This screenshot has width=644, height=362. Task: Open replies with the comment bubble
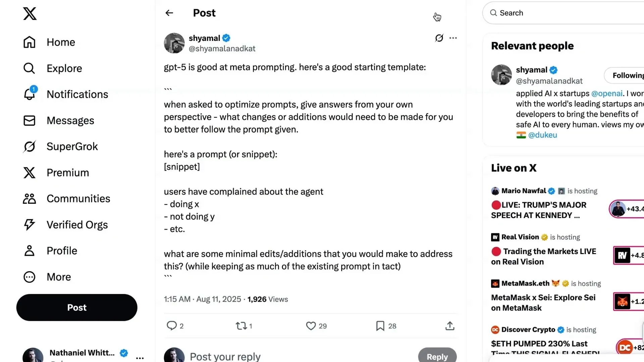click(x=172, y=325)
